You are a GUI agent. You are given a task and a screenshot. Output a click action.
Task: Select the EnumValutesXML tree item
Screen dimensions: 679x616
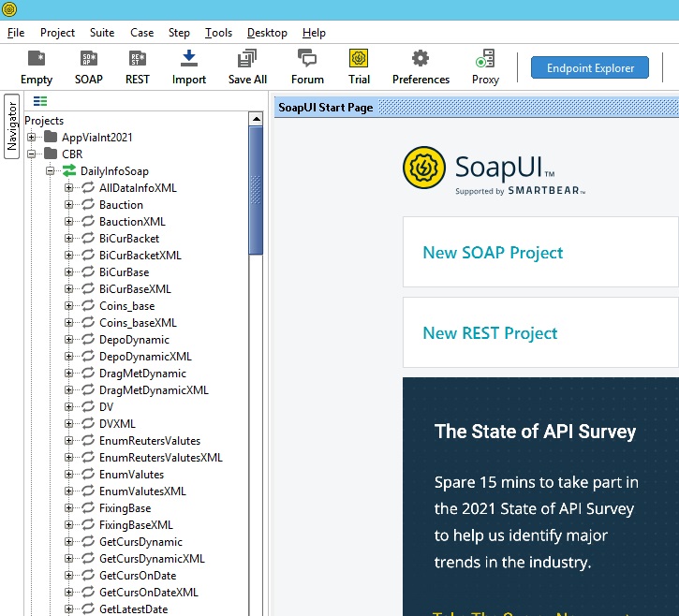(142, 491)
